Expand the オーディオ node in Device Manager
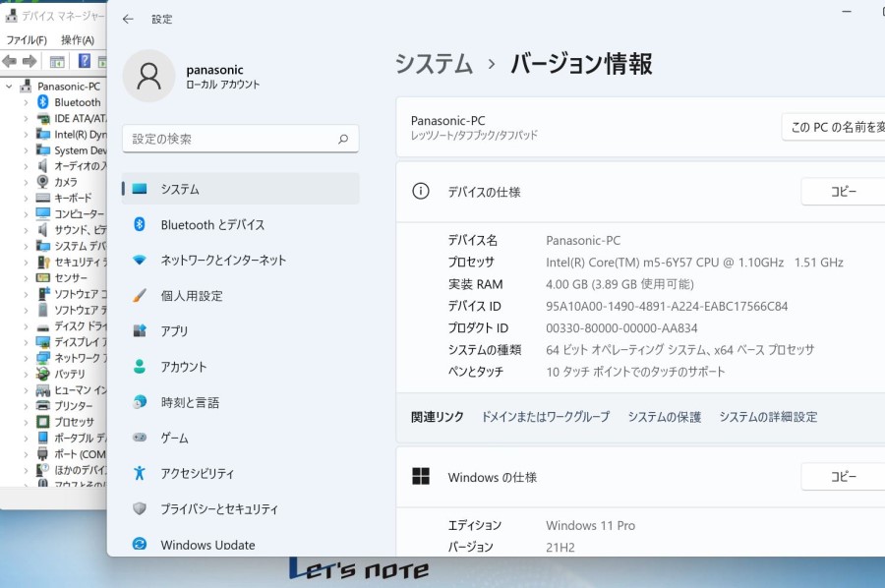Image resolution: width=885 pixels, height=588 pixels. point(26,166)
